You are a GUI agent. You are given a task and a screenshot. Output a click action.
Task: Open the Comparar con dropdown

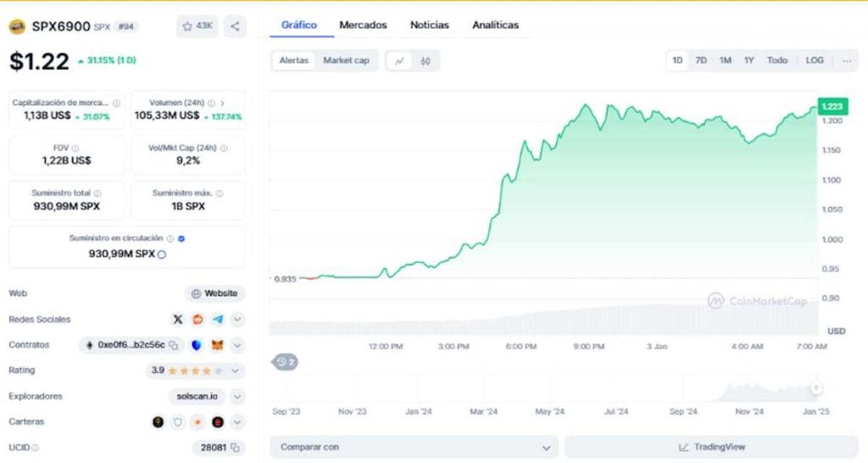[414, 448]
